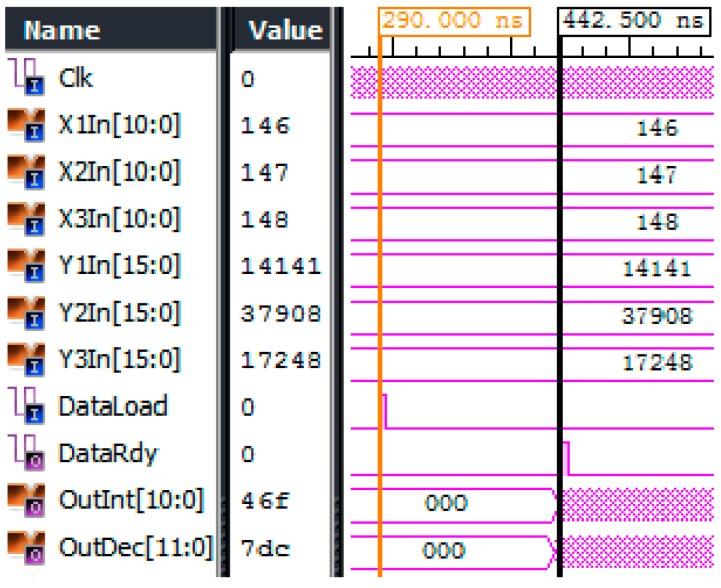This screenshot has height=588, width=721.
Task: Click the OutInt[10:0] output bus icon
Action: click(x=27, y=500)
